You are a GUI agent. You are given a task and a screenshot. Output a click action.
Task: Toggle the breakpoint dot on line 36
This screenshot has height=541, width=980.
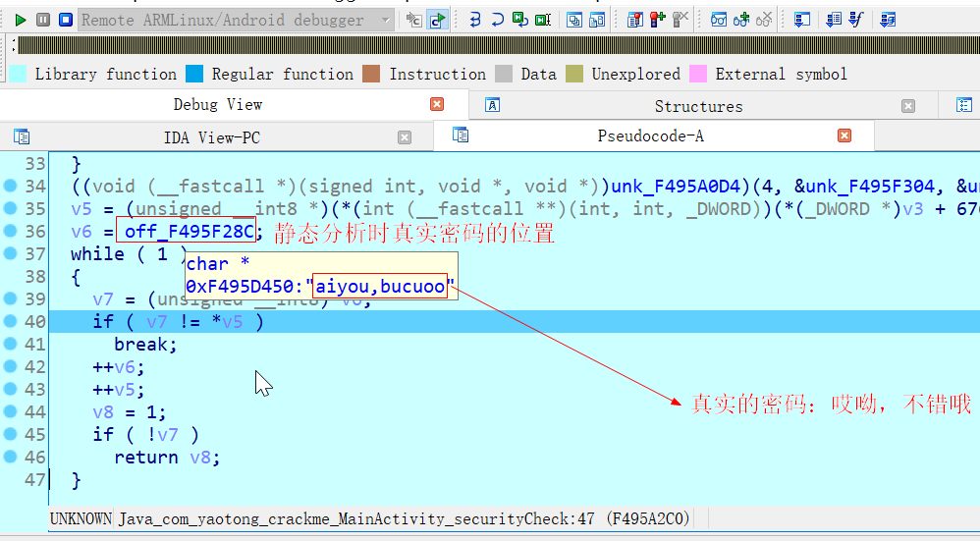pos(10,231)
